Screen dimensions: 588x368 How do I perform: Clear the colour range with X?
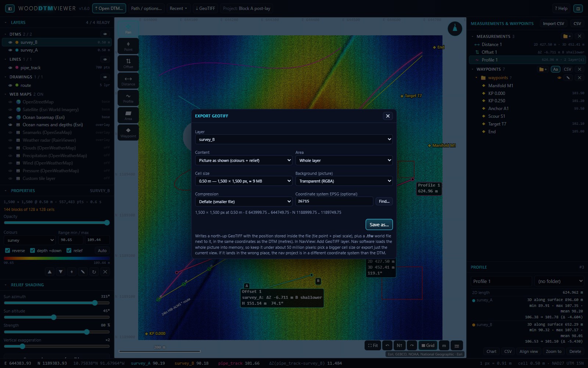click(105, 272)
